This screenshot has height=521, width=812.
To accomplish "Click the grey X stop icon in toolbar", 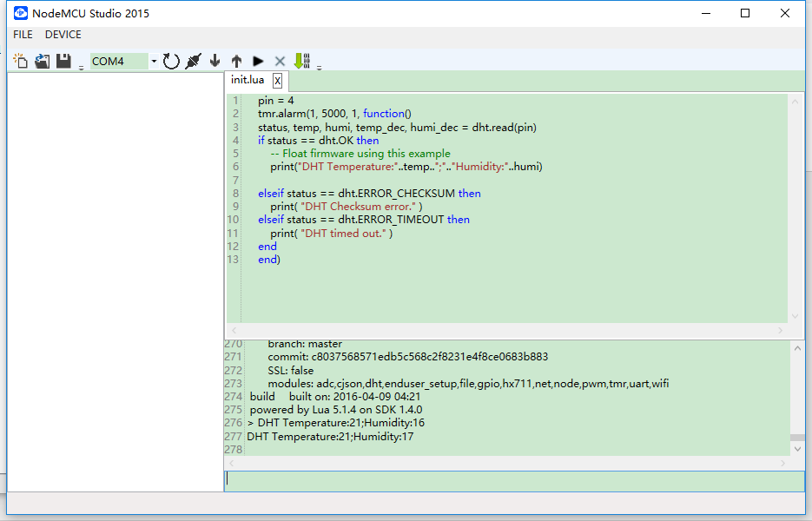I will pos(280,61).
